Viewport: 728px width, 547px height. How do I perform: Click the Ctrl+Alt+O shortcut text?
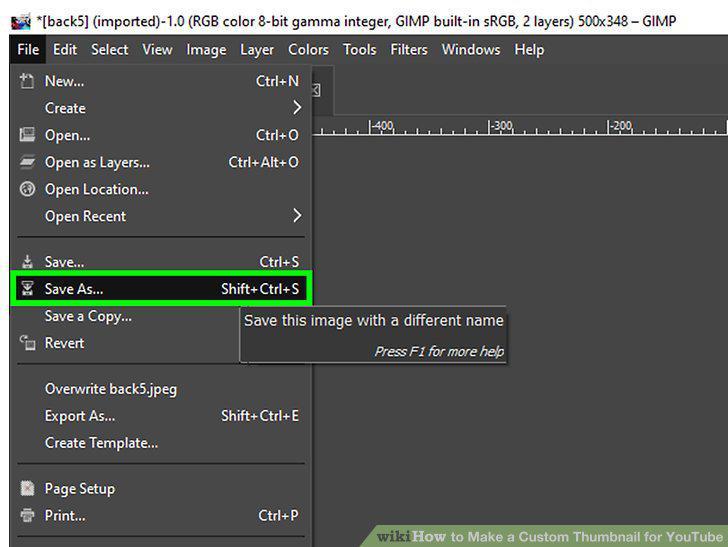263,162
